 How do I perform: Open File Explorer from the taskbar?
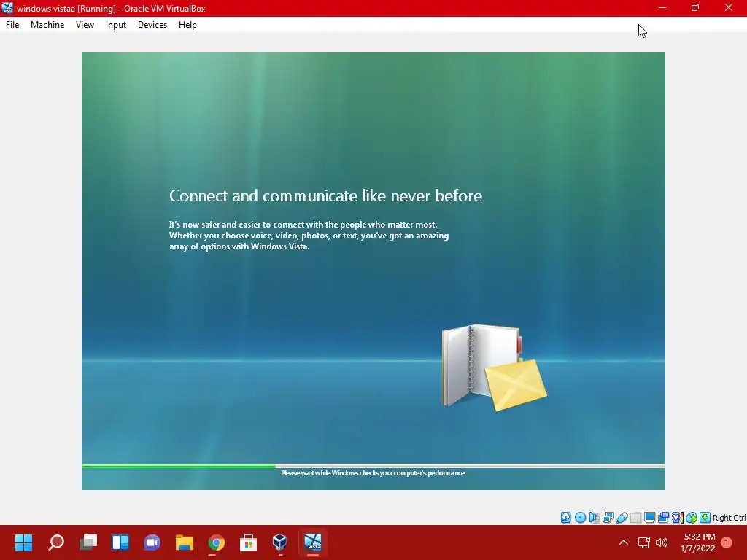185,542
